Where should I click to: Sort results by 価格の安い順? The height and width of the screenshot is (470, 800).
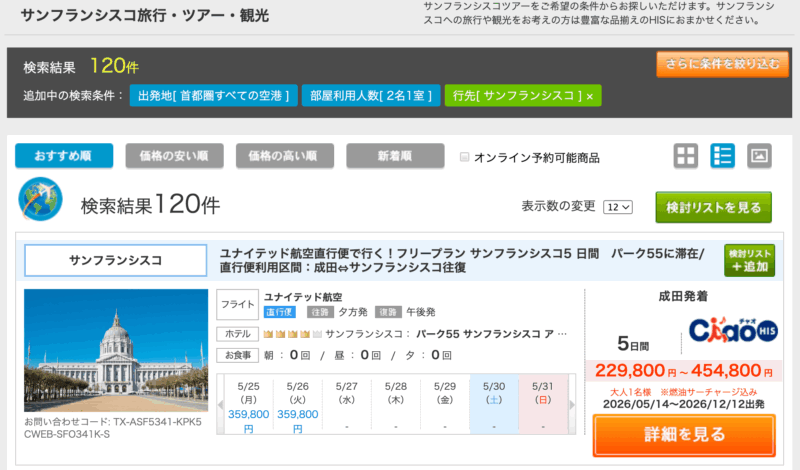[x=174, y=157]
